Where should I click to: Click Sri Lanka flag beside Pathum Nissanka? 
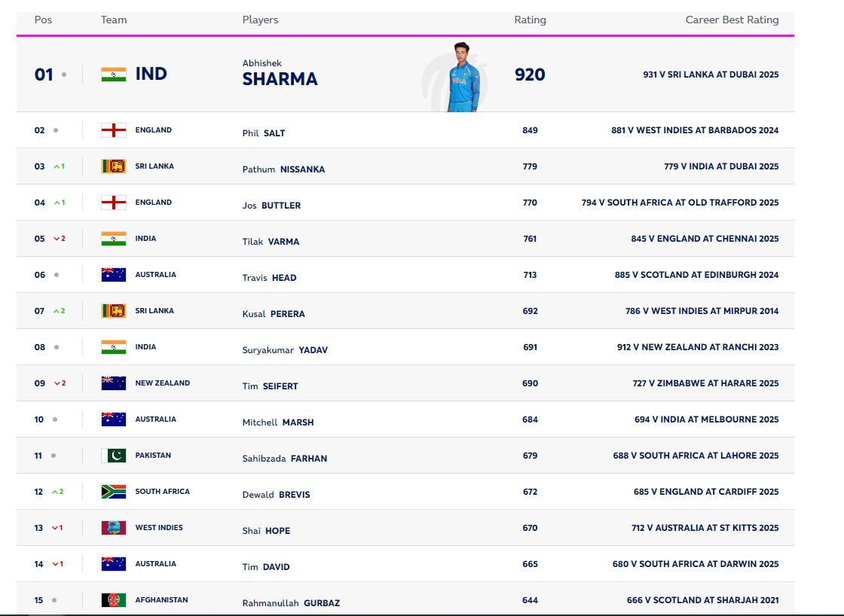click(x=114, y=166)
